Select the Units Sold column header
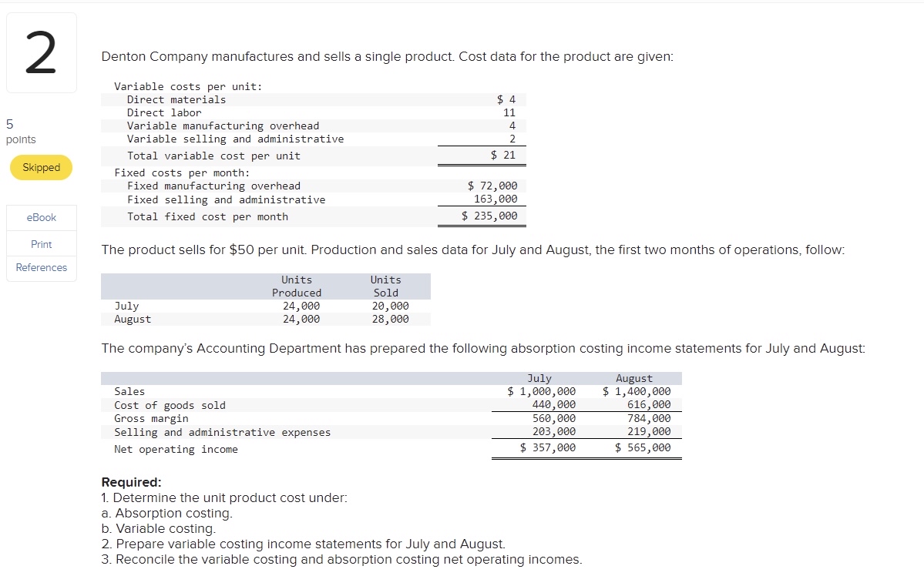The image size is (924, 576). pos(386,286)
